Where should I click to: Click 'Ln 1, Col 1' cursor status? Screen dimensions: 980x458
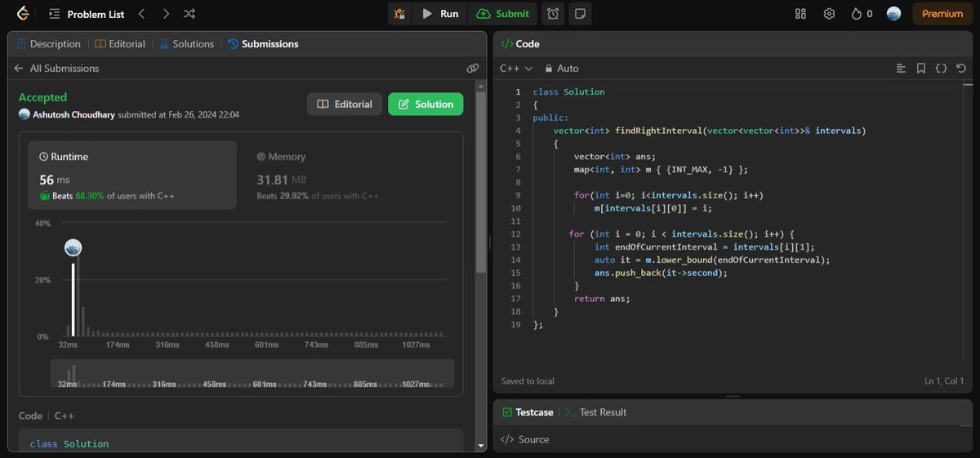pyautogui.click(x=944, y=381)
